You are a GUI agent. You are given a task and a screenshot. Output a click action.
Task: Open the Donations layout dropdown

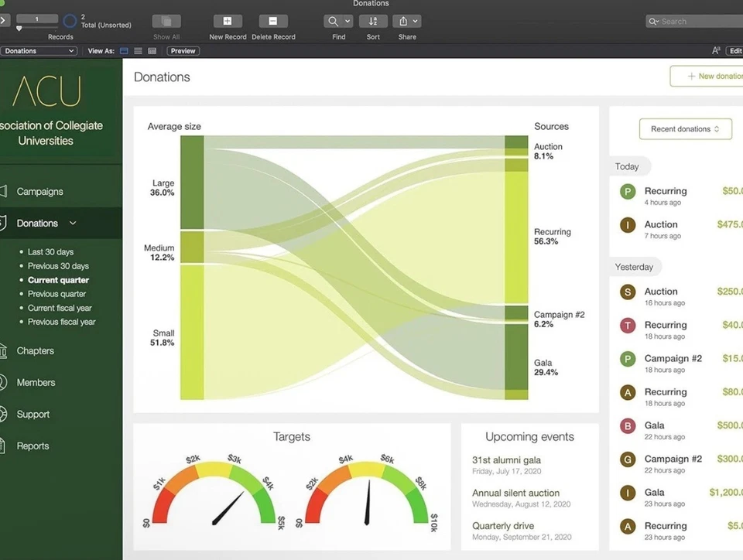tap(38, 51)
